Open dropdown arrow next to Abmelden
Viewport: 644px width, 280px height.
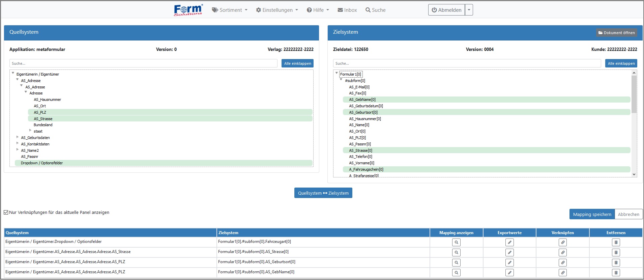pos(469,10)
